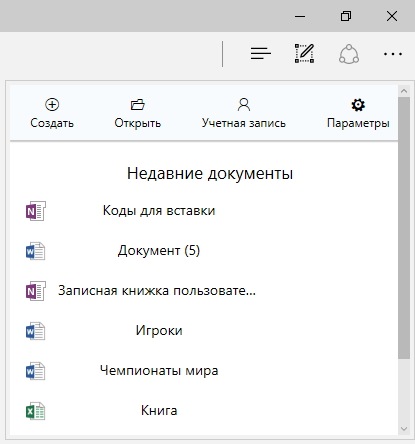Restore down the browser window
This screenshot has height=444, width=415.
pyautogui.click(x=346, y=16)
